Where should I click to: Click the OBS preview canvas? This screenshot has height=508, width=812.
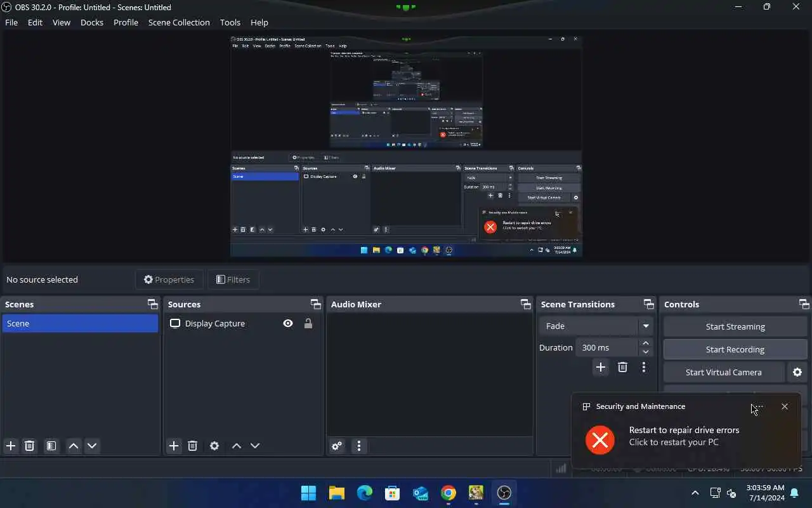[406, 145]
